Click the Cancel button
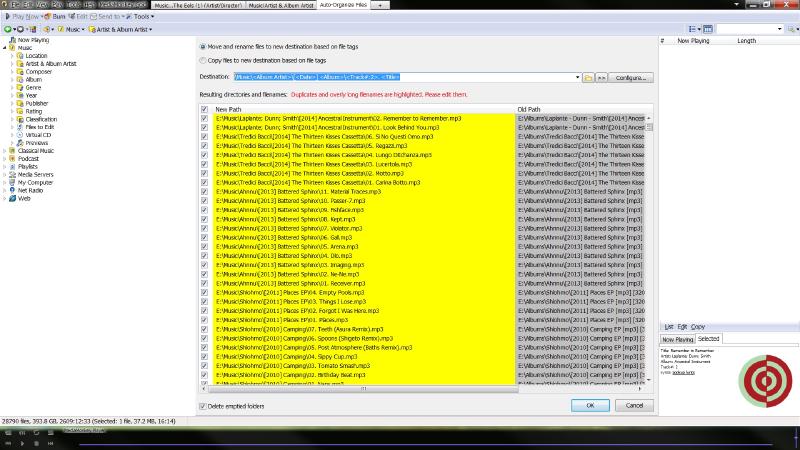Screen dimensions: 800x450 pyautogui.click(x=634, y=405)
